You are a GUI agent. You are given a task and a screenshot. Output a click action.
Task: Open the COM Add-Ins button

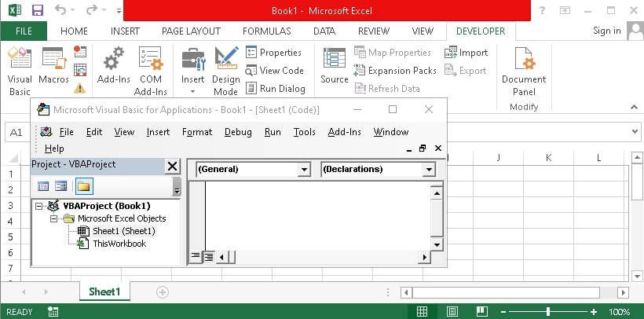[x=151, y=71]
